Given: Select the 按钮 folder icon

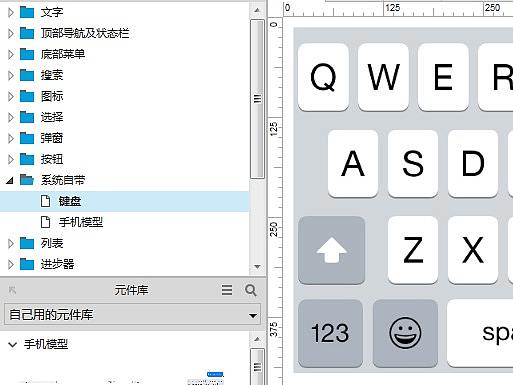Looking at the screenshot, I should click(x=27, y=159).
